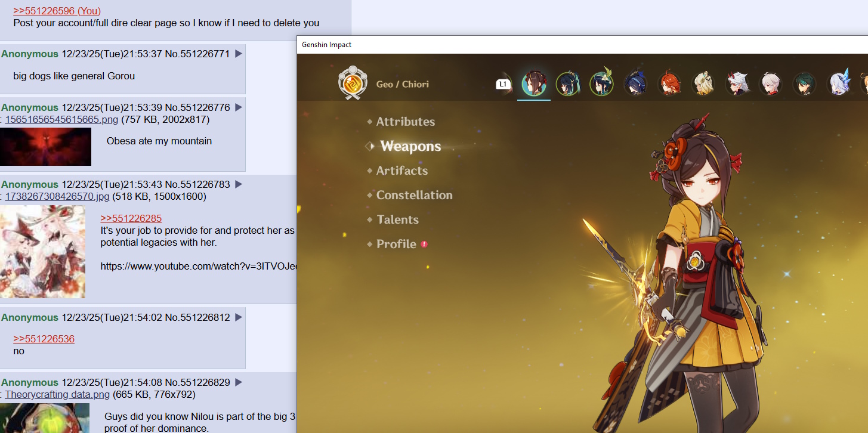Select the dark green-haired character portrait

[804, 84]
